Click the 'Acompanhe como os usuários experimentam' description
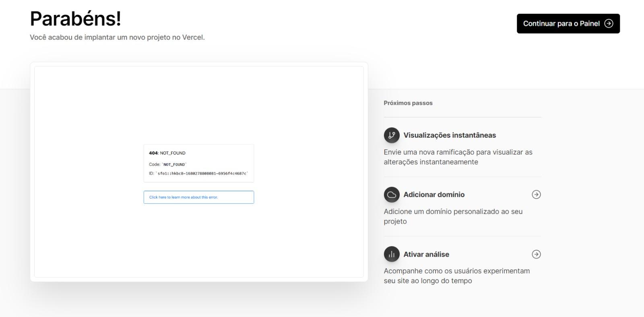Image resolution: width=644 pixels, height=317 pixels. 457,276
